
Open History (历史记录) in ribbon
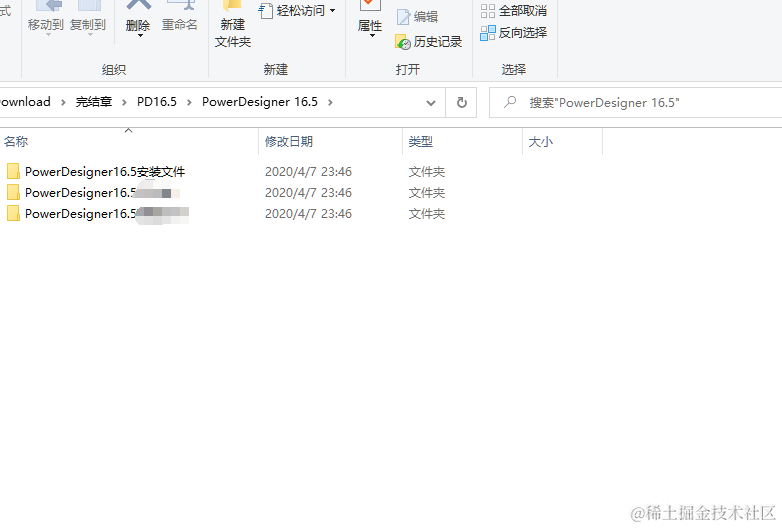(x=428, y=42)
